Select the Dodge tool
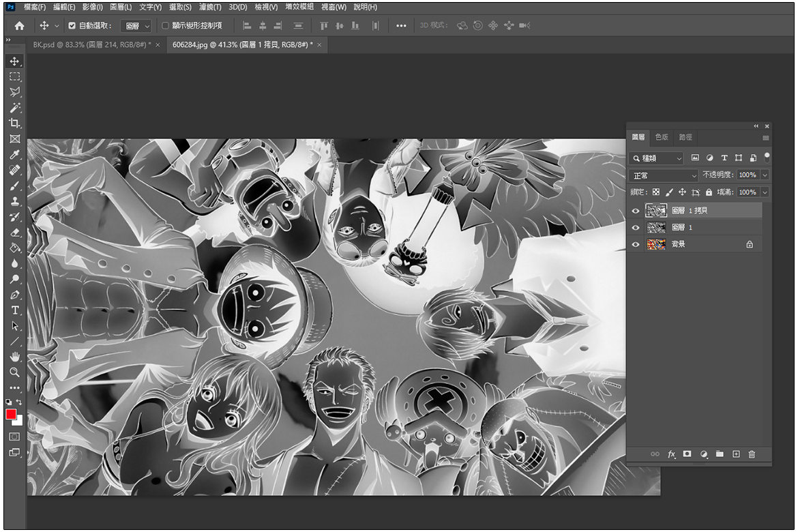The image size is (798, 532). [14, 279]
